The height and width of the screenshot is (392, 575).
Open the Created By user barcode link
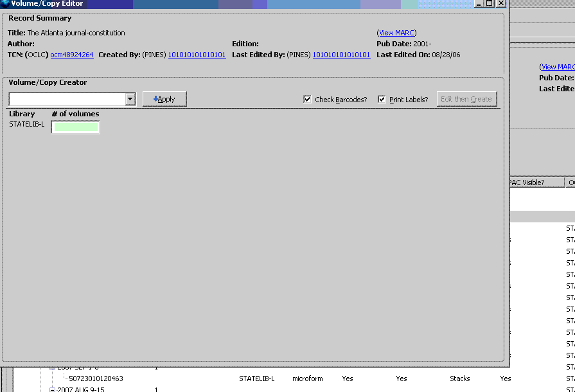tap(197, 55)
